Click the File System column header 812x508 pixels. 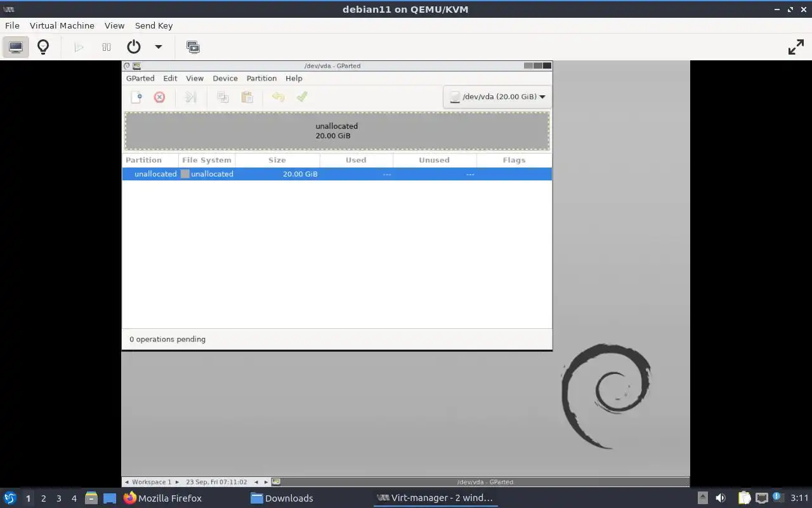(x=207, y=160)
